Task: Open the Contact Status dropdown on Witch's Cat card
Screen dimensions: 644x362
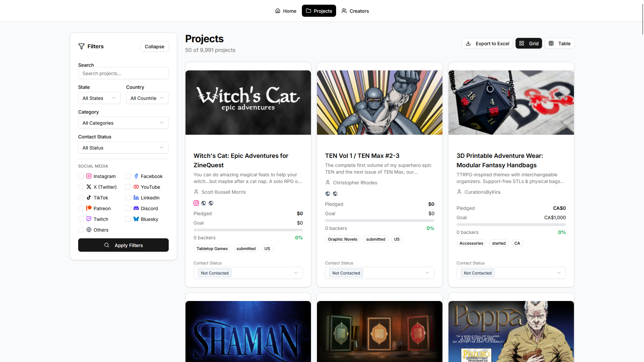Action: (x=248, y=273)
